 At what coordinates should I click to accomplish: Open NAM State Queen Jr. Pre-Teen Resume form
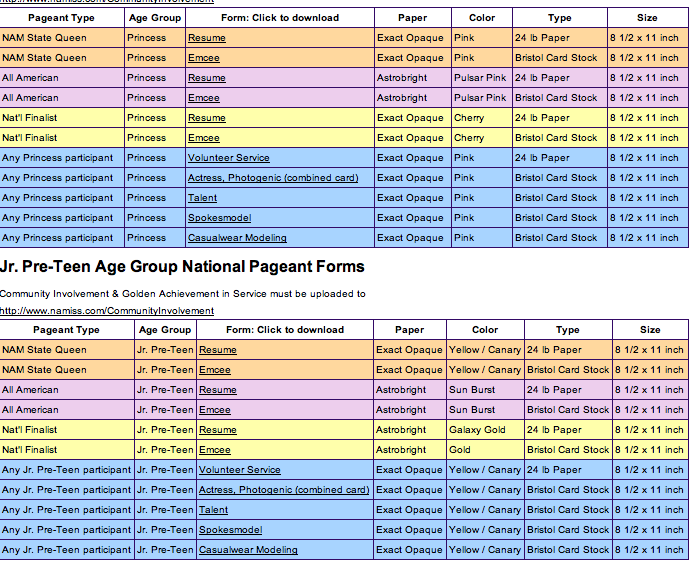pyautogui.click(x=218, y=350)
